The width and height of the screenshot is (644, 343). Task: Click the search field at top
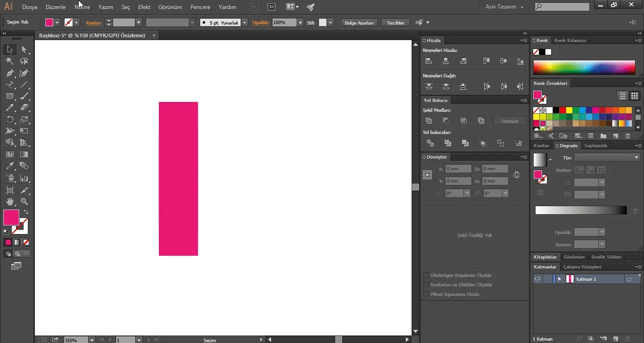pos(562,7)
